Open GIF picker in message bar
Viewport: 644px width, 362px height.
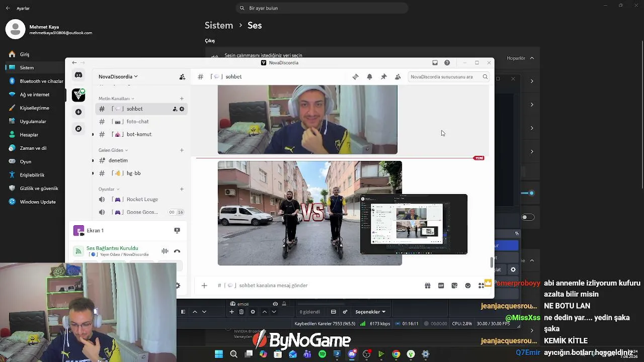pyautogui.click(x=441, y=286)
